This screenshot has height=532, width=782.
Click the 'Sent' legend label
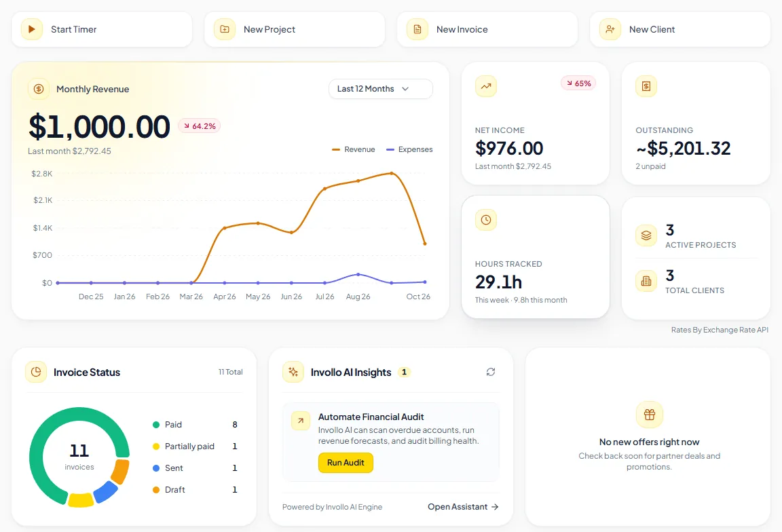(x=174, y=468)
